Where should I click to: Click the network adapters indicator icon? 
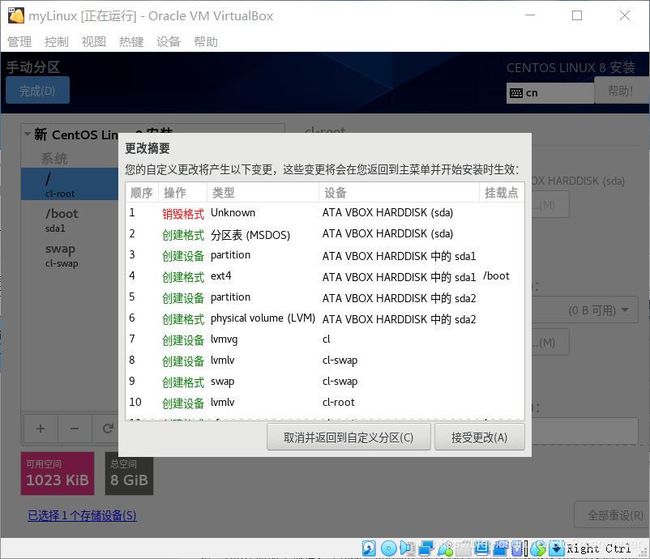point(426,548)
